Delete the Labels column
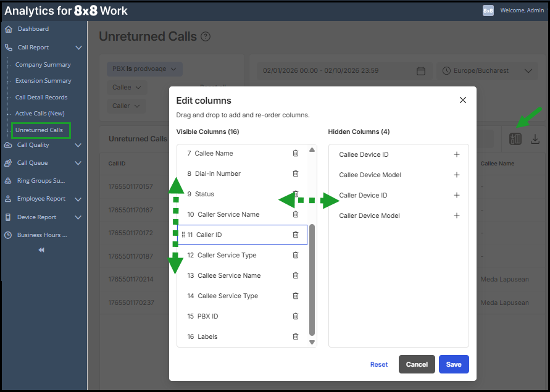Screen dimensions: 550x392 click(296, 336)
